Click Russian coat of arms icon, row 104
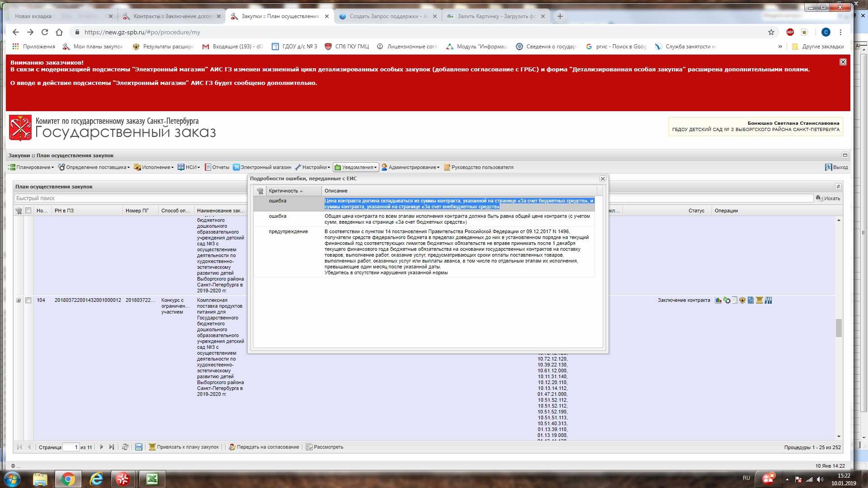Screen dimensions: 868x488 tap(742, 300)
